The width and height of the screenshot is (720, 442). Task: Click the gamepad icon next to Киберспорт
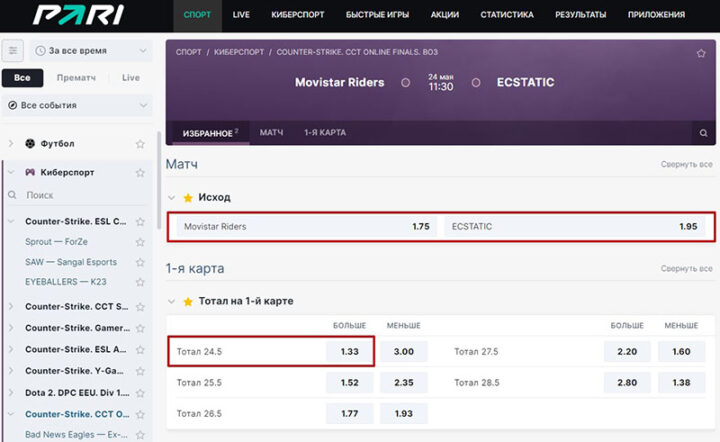[x=30, y=172]
